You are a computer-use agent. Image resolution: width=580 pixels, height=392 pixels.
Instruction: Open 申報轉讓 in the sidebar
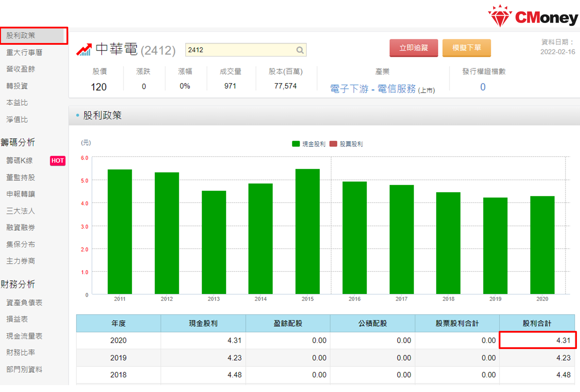tap(21, 194)
